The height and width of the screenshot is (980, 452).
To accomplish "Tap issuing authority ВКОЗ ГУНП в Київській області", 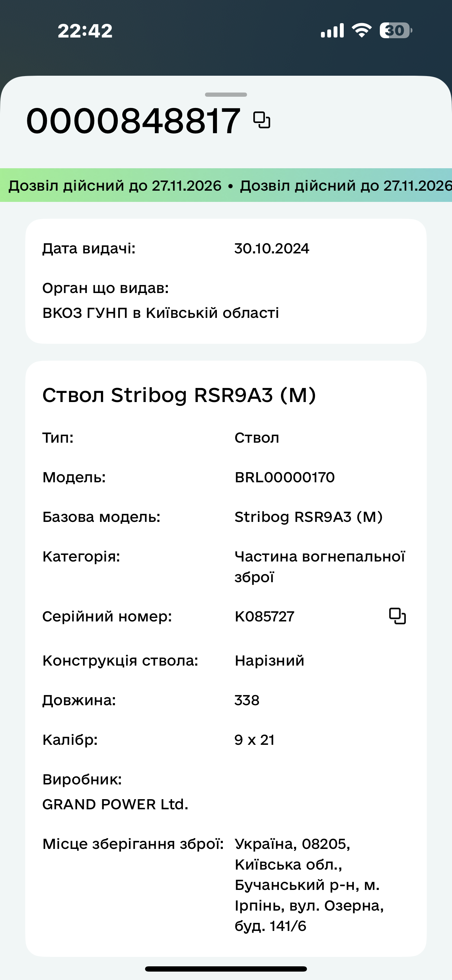I will (x=160, y=313).
